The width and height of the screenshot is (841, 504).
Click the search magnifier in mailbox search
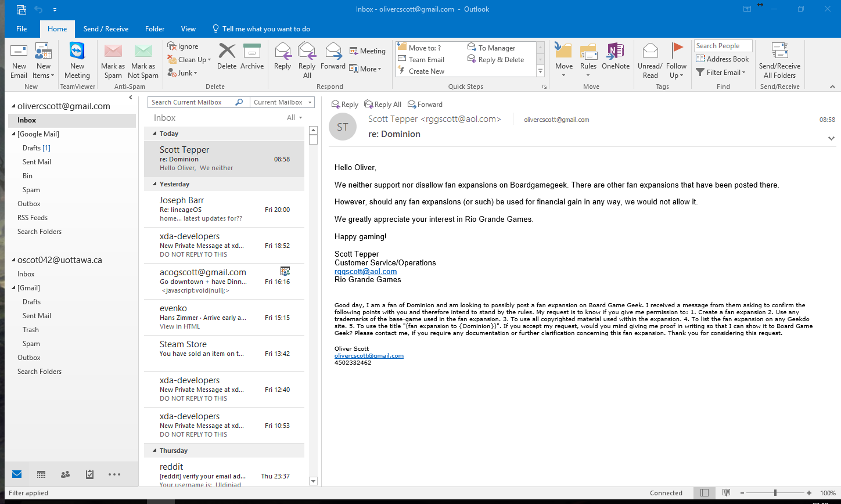(239, 102)
